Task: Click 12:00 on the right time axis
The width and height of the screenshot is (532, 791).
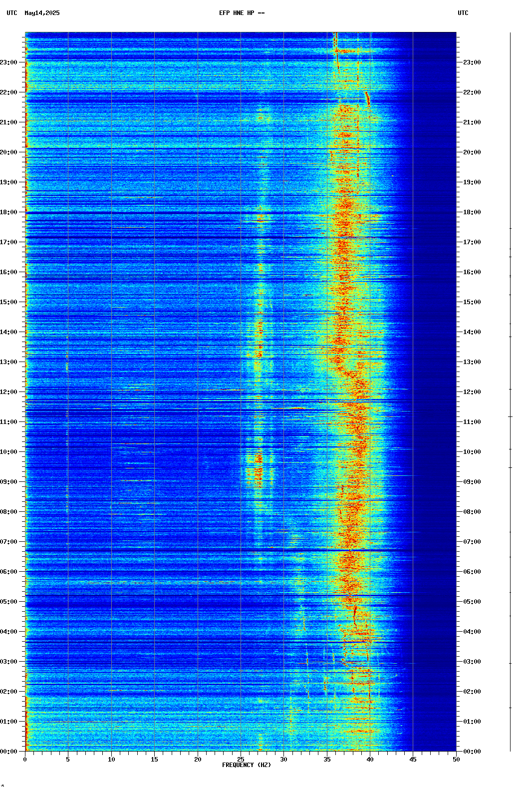Action: [472, 392]
